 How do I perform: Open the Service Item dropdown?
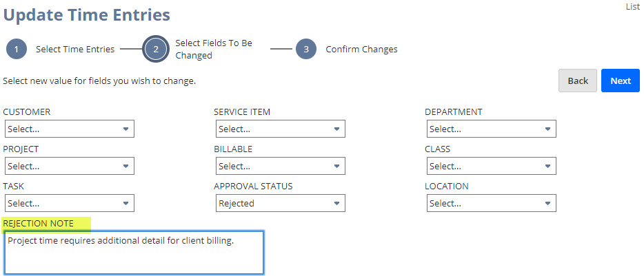pos(280,129)
